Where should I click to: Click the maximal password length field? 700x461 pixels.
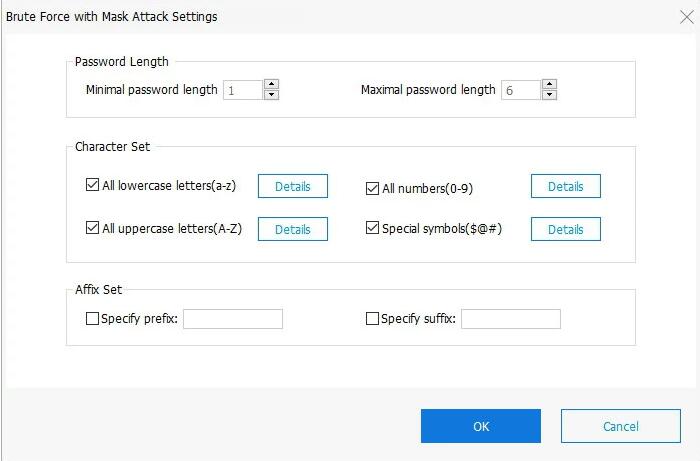point(521,90)
